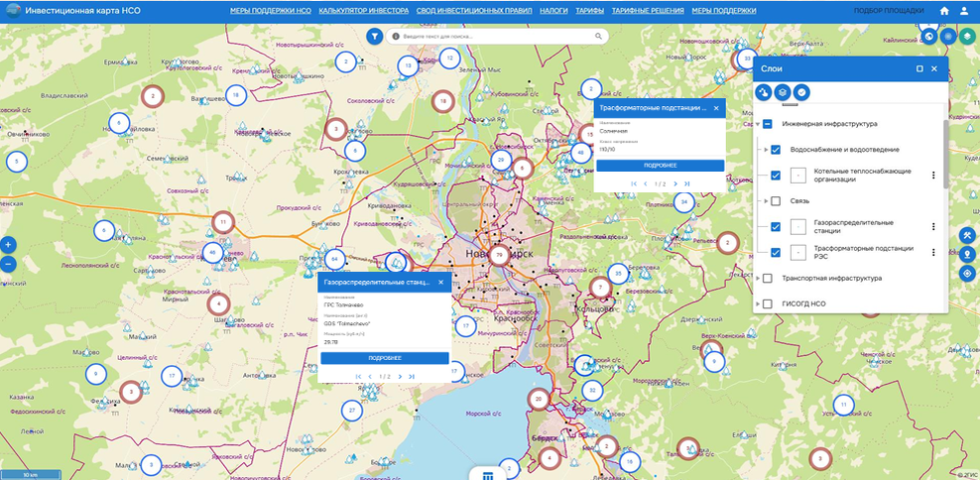Open the home page icon in header
Image resolution: width=980 pixels, height=480 pixels.
click(944, 11)
